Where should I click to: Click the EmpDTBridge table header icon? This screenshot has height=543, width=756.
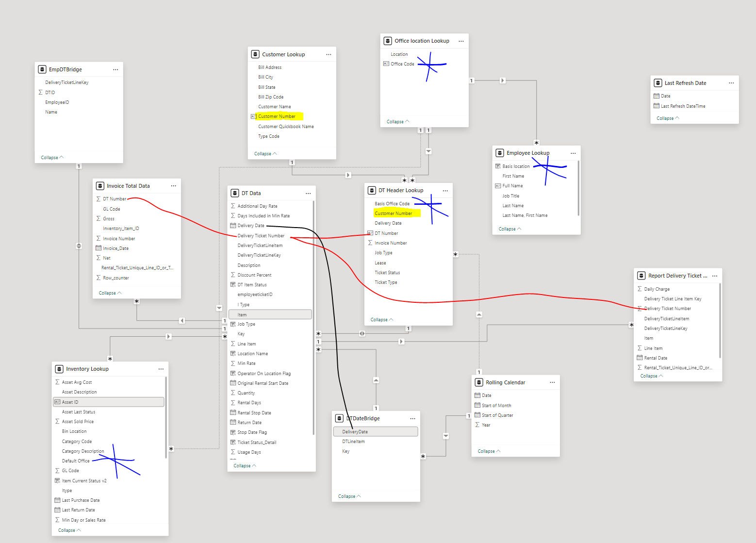pyautogui.click(x=42, y=69)
